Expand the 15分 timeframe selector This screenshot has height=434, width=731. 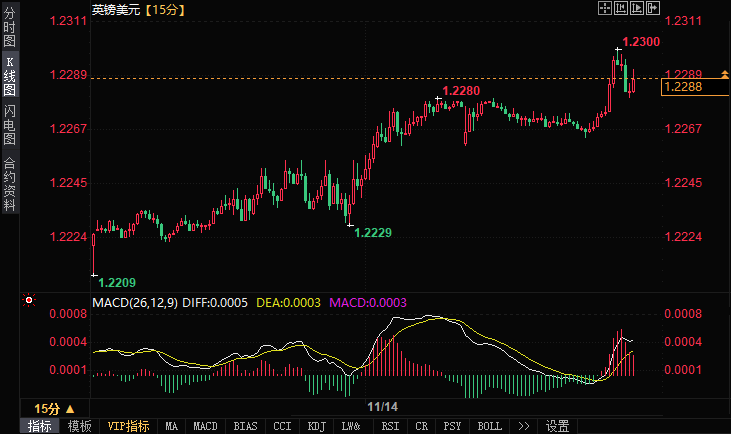click(55, 409)
